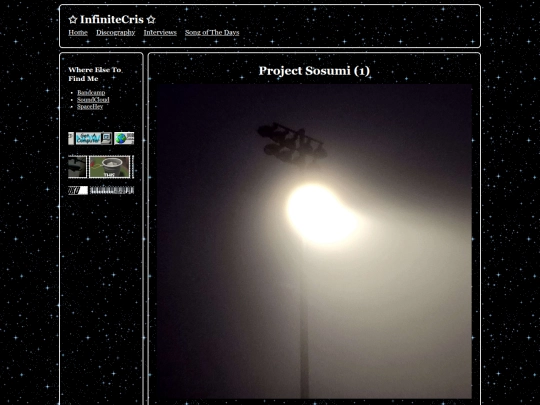Open the Bandcamp profile link
This screenshot has width=540, height=405.
pyautogui.click(x=91, y=92)
